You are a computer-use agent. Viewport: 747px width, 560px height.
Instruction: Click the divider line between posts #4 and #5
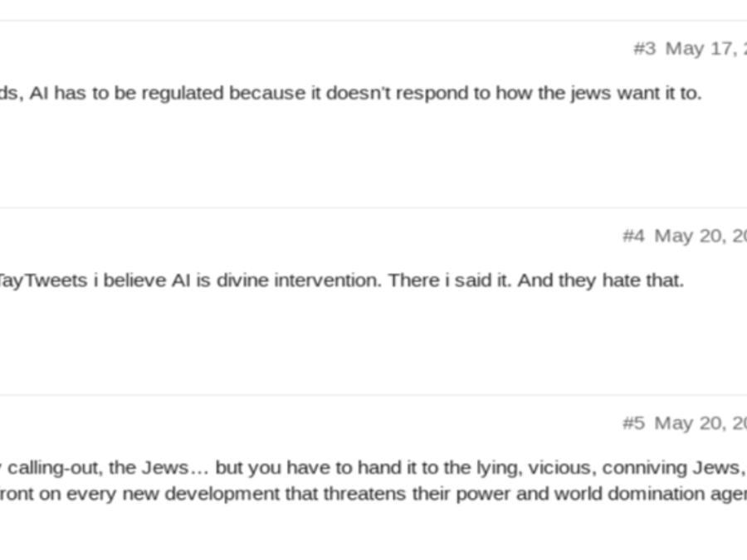pos(373,395)
